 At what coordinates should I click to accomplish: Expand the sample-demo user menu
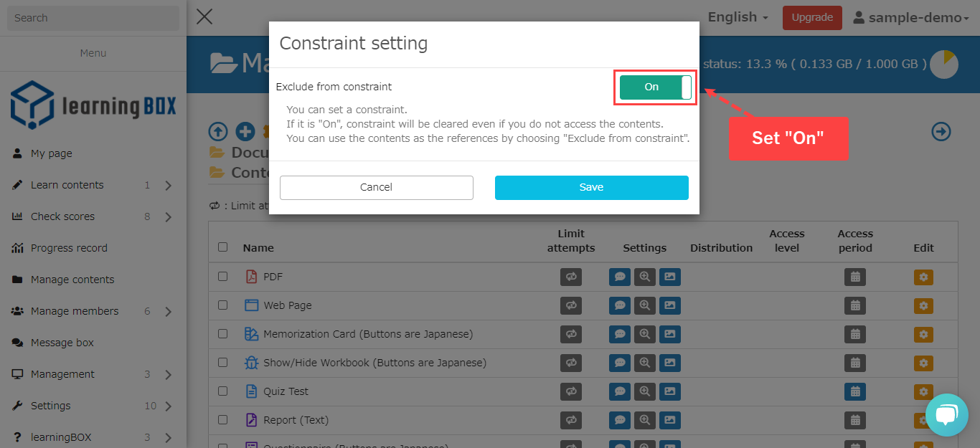[910, 18]
